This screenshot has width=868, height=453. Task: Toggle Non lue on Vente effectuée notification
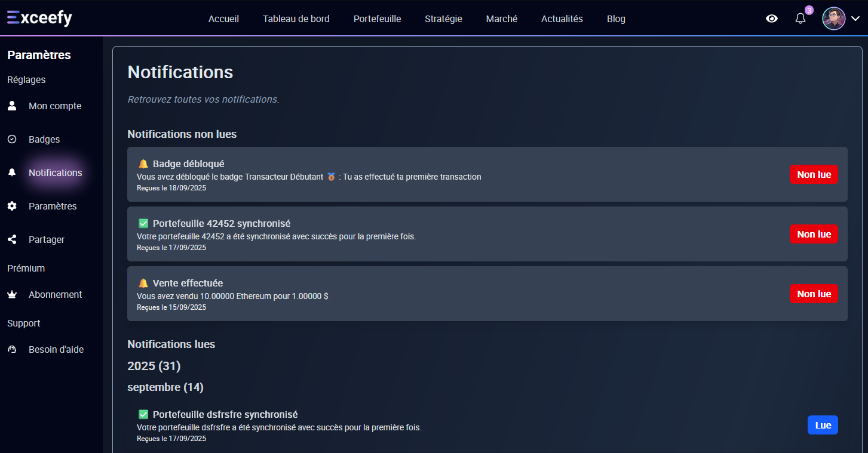tap(814, 294)
